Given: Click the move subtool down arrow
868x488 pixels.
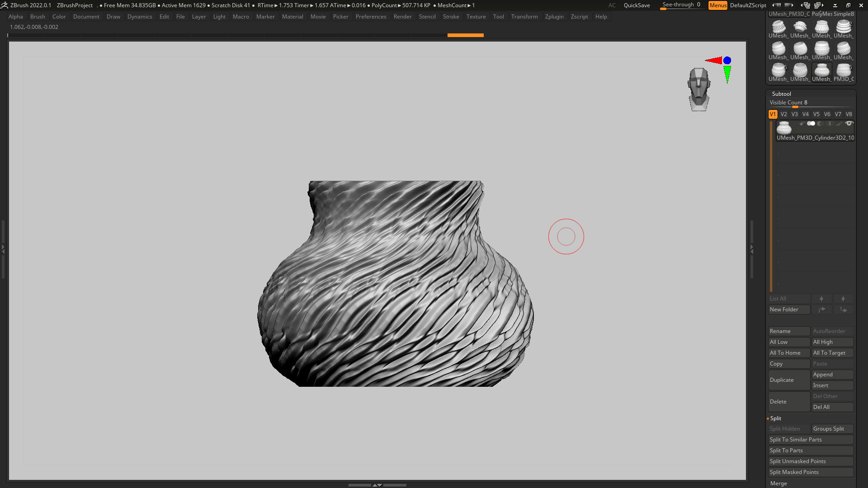Looking at the screenshot, I should pos(843,299).
